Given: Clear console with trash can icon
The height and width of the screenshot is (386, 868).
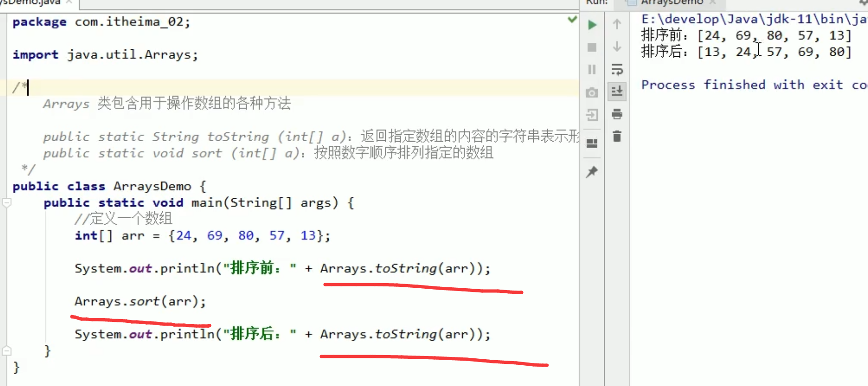Looking at the screenshot, I should 617,136.
